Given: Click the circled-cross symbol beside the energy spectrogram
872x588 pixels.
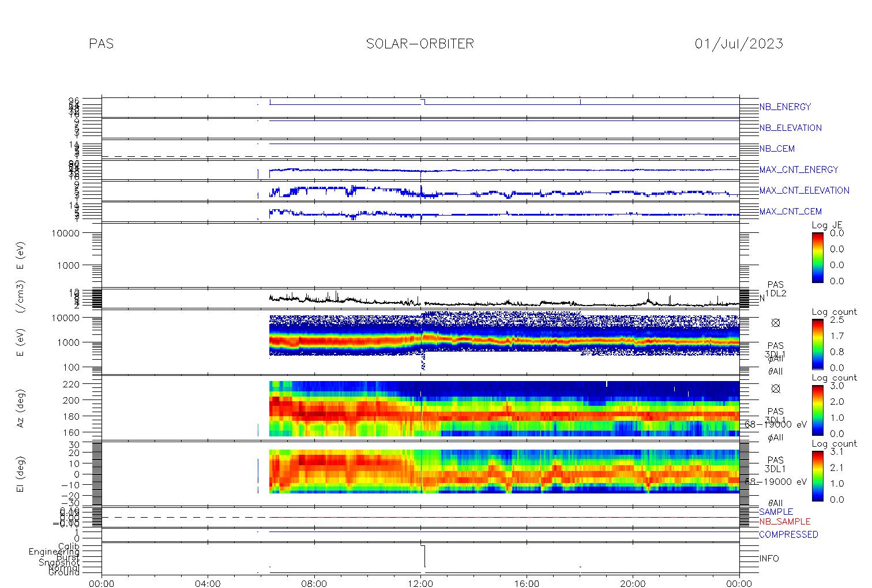Looking at the screenshot, I should pyautogui.click(x=776, y=323).
